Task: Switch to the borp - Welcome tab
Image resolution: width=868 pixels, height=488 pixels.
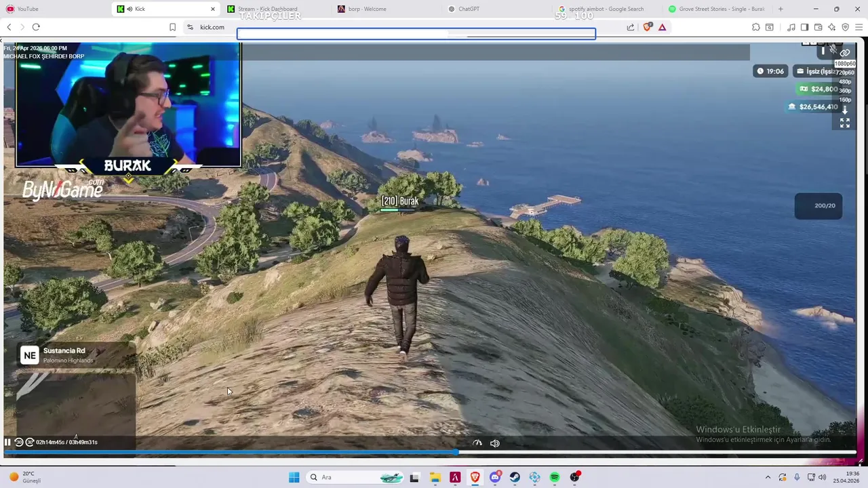Action: pyautogui.click(x=385, y=9)
